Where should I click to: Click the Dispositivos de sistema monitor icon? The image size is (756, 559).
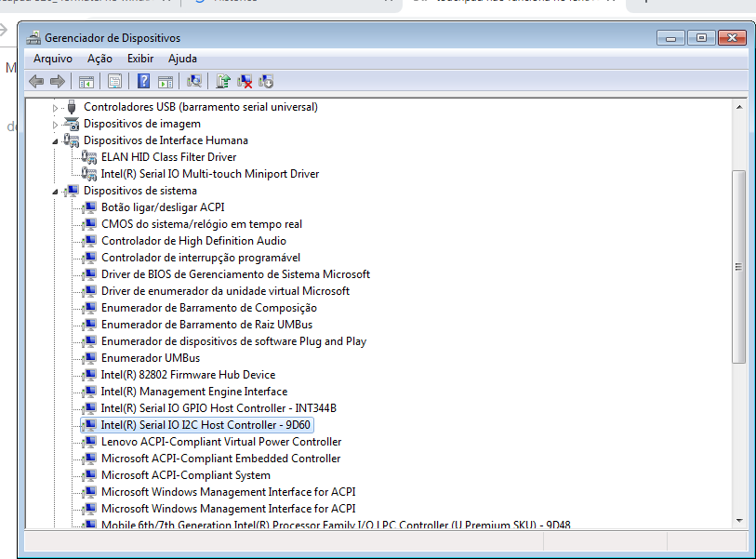tap(72, 191)
